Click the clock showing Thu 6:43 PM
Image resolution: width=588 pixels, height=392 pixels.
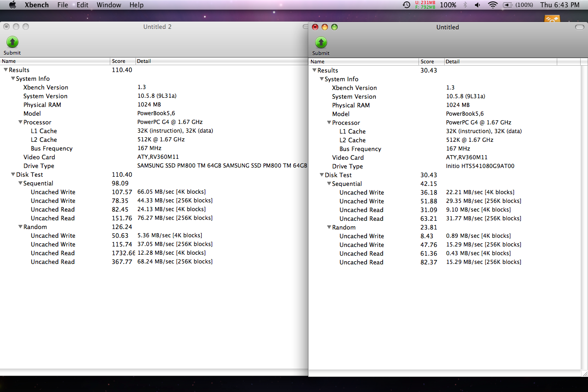[560, 5]
